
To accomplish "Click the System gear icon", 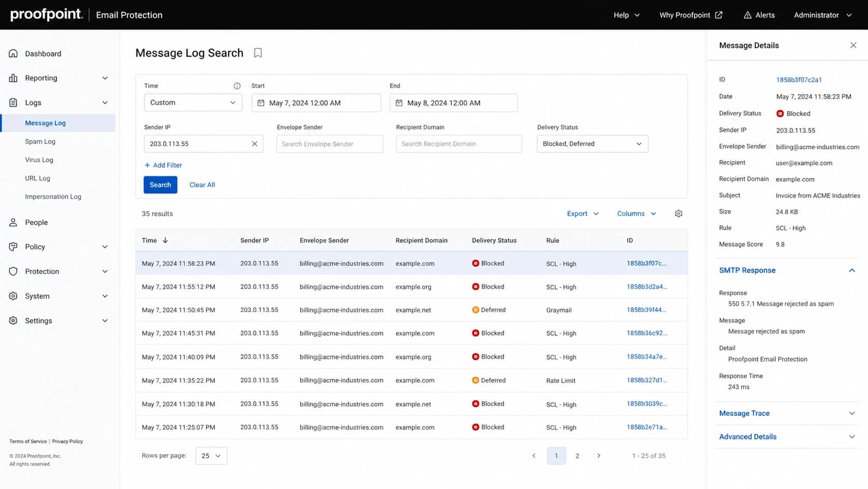I will [13, 296].
